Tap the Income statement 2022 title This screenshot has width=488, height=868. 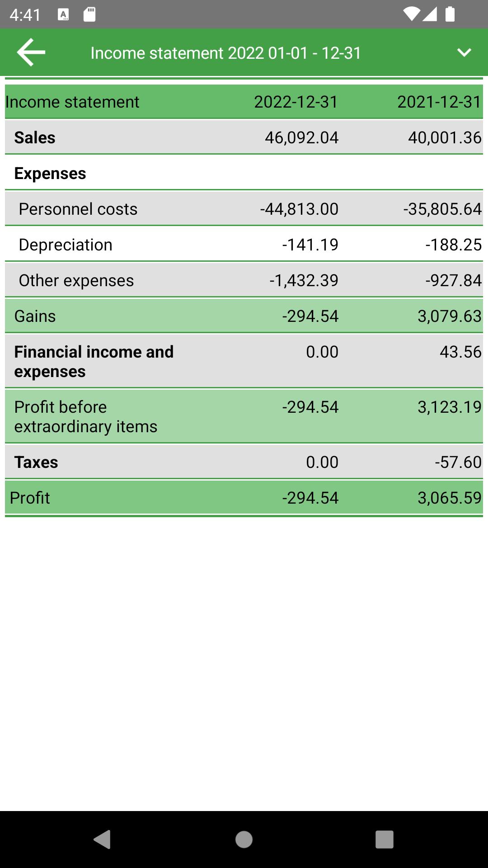coord(225,53)
